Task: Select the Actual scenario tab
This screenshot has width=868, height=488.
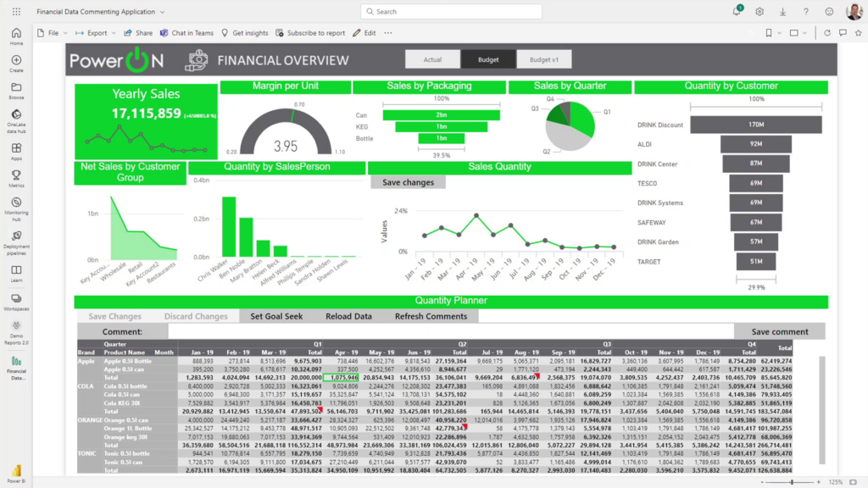Action: (x=432, y=59)
